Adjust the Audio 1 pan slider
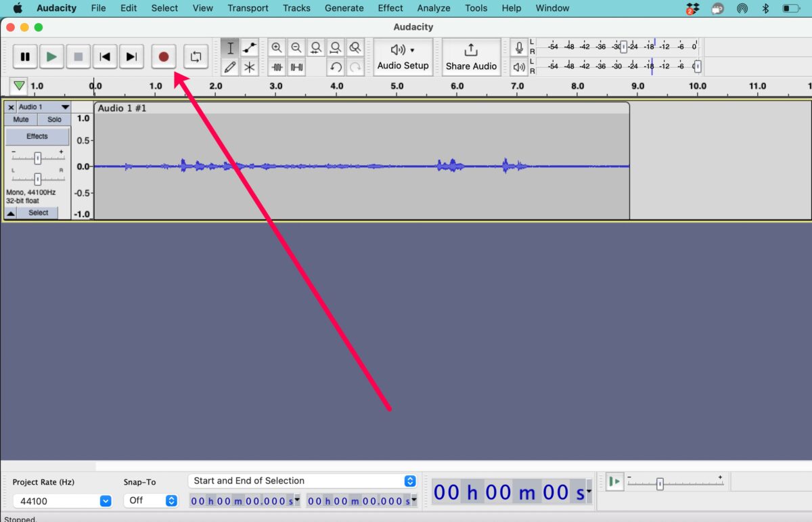This screenshot has height=522, width=812. (x=38, y=179)
